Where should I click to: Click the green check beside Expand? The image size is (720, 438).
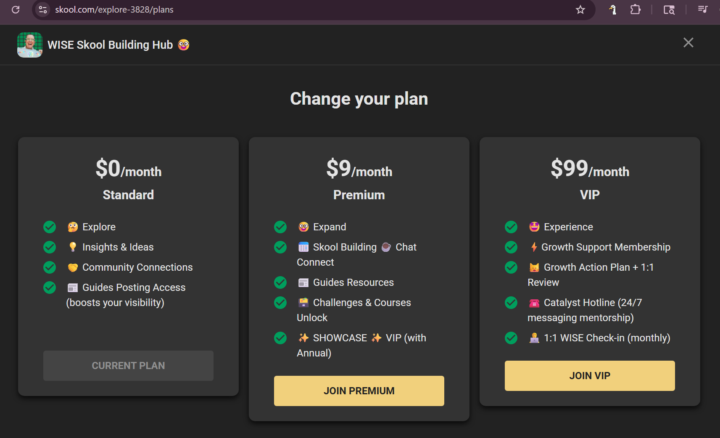pyautogui.click(x=280, y=227)
